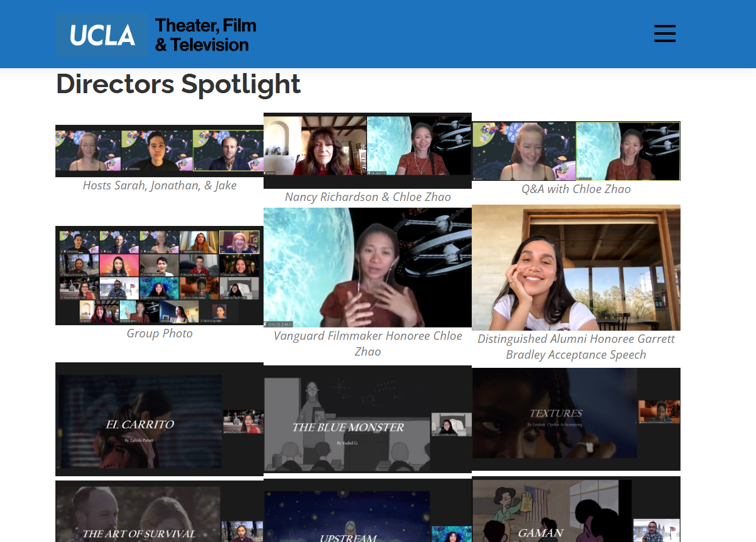756x542 pixels.
Task: Click the caption Nancy Richardson & Chloe Zhao
Action: [368, 197]
